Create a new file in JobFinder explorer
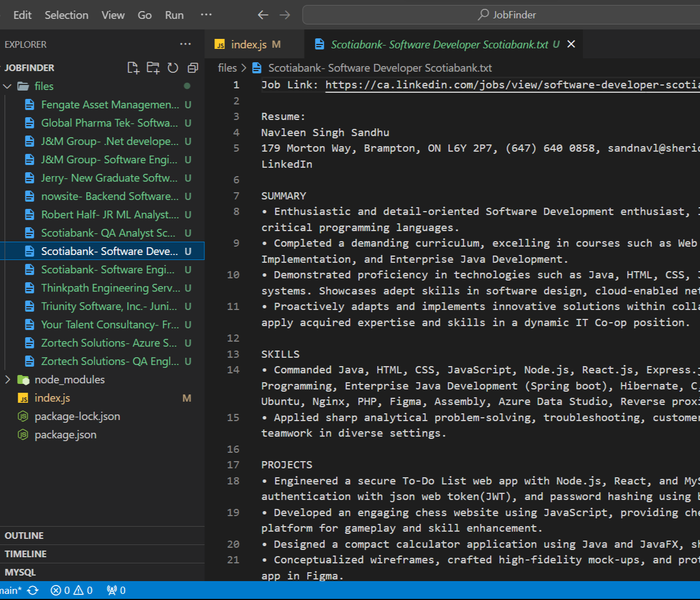This screenshot has height=600, width=700. 133,68
